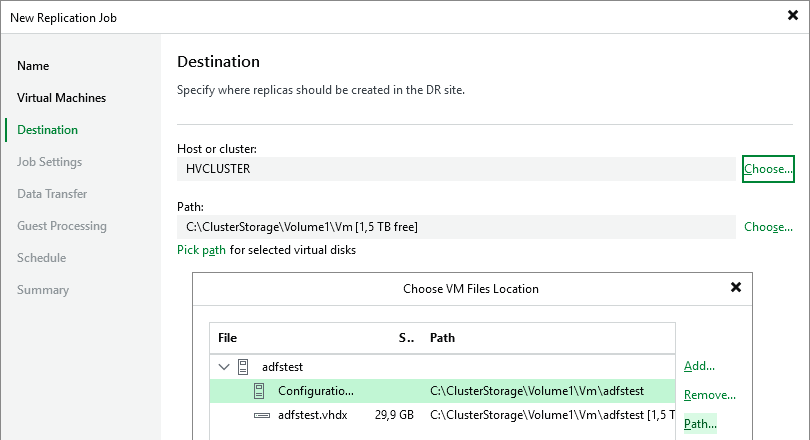Click the adfstest.vhdx disk icon
810x440 pixels.
point(262,415)
